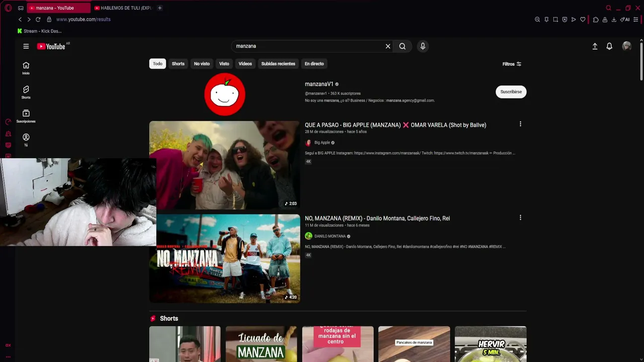The height and width of the screenshot is (362, 644).
Task: Open the browser profile icon in the toolbar
Action: pos(605,20)
